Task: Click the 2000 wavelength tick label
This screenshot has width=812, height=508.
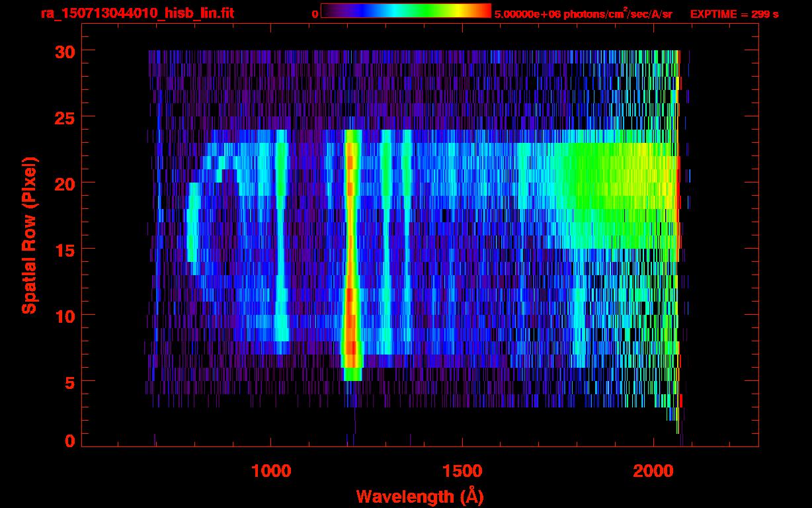Action: (x=652, y=471)
